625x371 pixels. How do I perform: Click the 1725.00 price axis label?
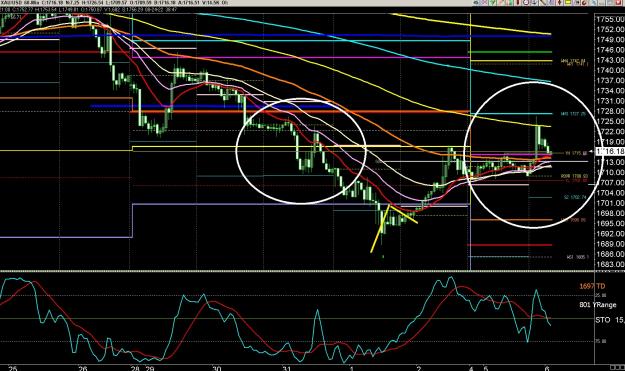pos(610,121)
